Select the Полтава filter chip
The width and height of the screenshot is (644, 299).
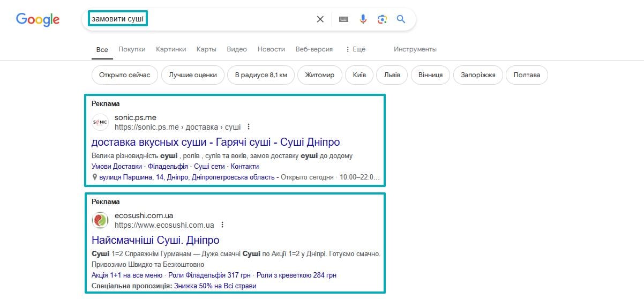[527, 75]
